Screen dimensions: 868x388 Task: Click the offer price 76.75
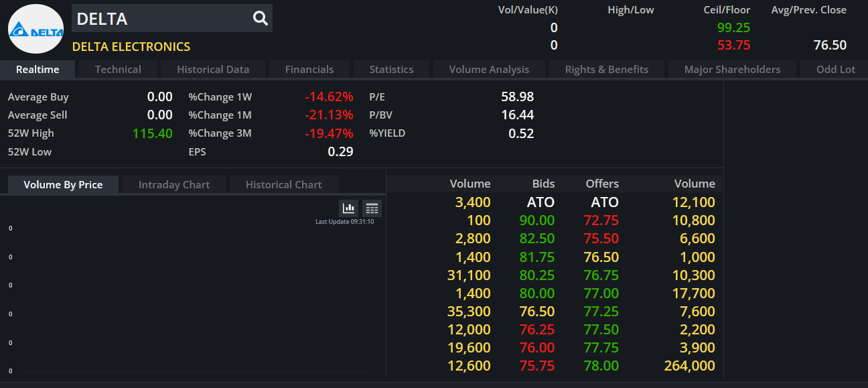pyautogui.click(x=601, y=275)
